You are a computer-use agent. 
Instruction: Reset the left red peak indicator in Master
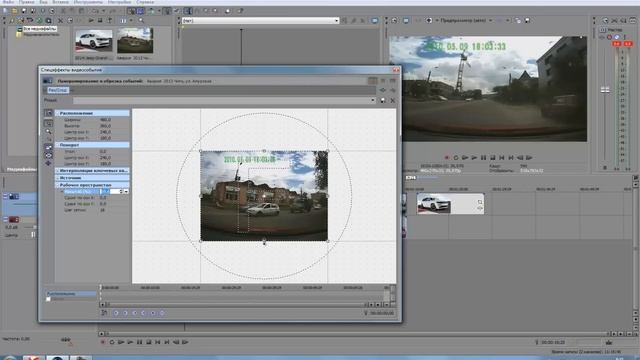pos(617,43)
